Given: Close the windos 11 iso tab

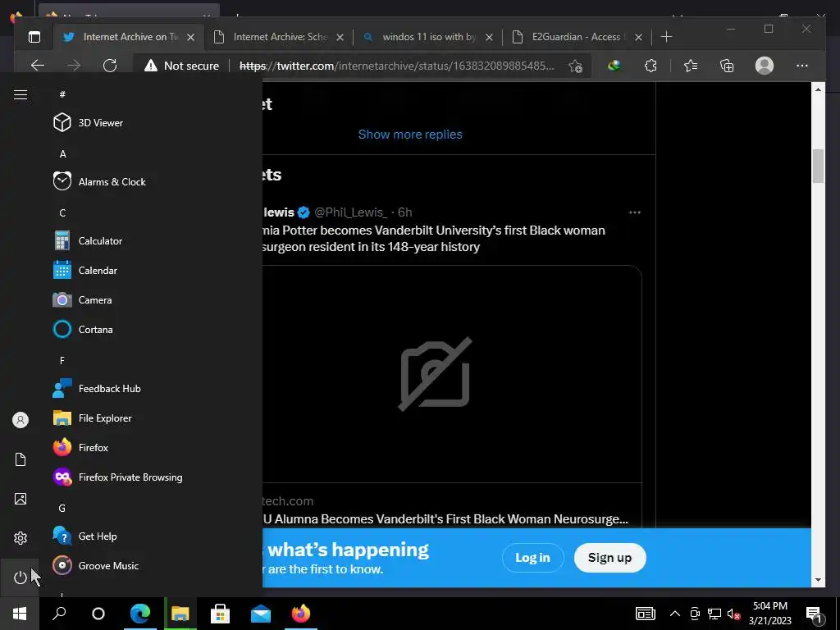Looking at the screenshot, I should [489, 38].
